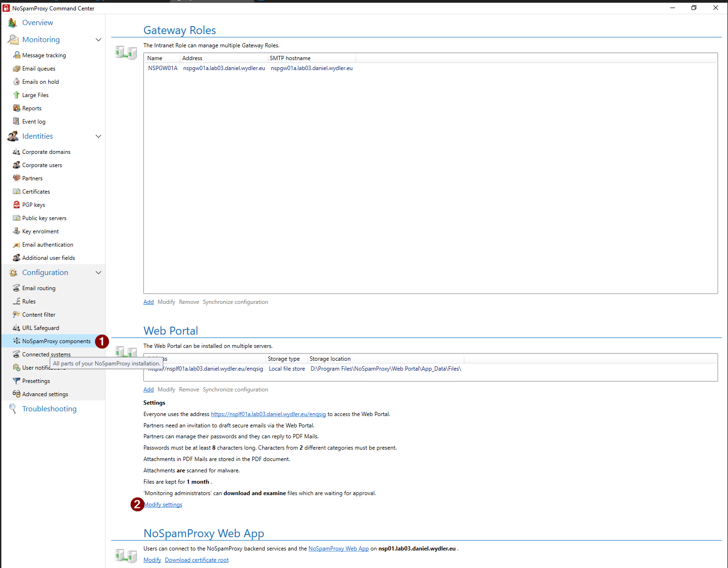Click Add link under Gateway Roles
This screenshot has width=728, height=568.
coord(148,302)
